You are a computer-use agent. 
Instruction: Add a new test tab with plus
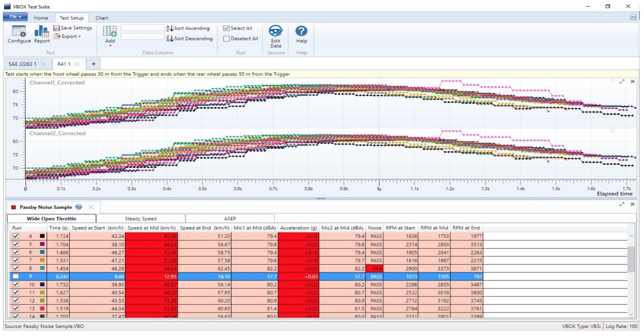coord(93,64)
